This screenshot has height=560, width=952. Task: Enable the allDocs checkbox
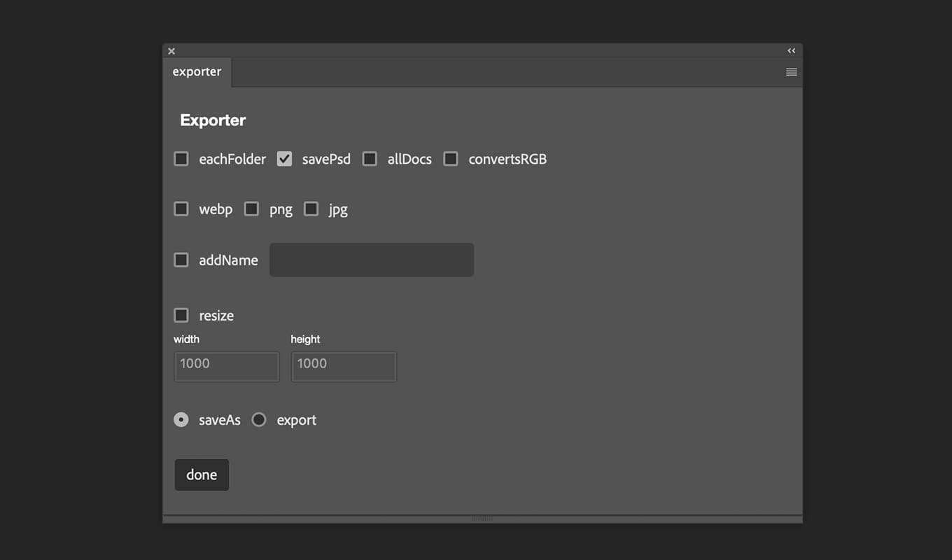tap(370, 159)
